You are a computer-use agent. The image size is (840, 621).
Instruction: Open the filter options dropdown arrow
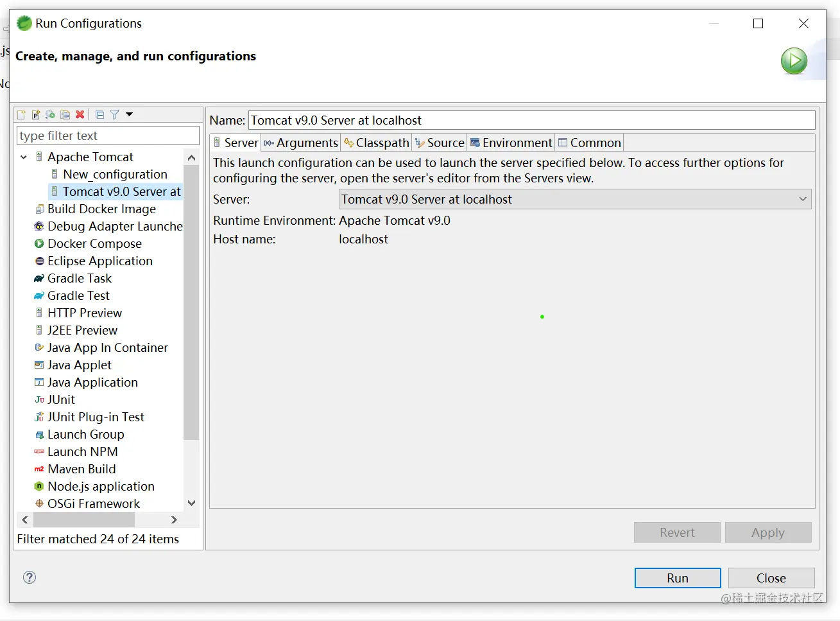[x=129, y=114]
